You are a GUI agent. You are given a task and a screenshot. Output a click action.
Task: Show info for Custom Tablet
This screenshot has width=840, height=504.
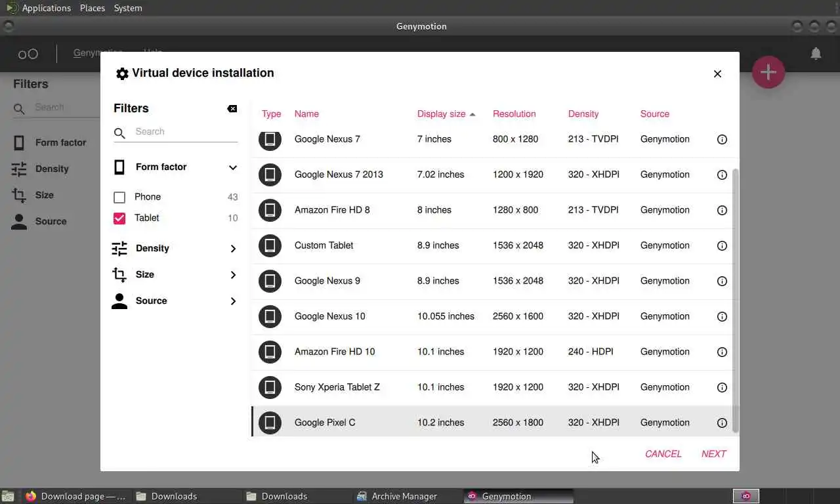click(x=722, y=245)
